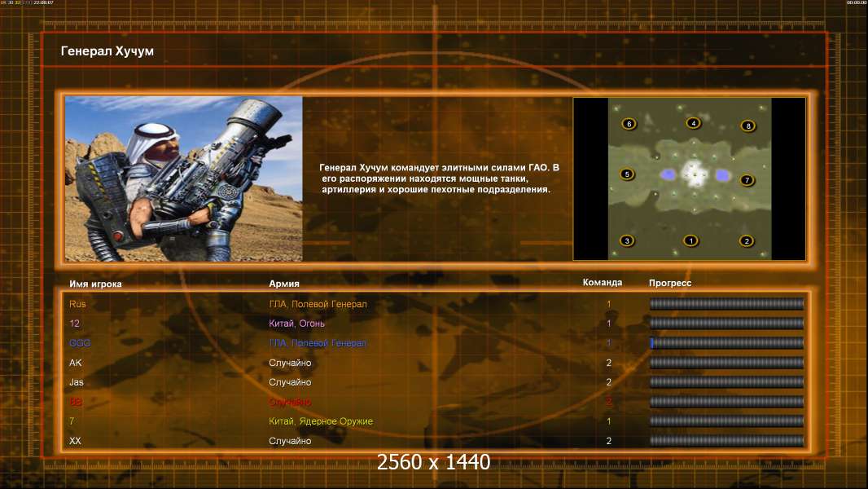Image resolution: width=868 pixels, height=489 pixels.
Task: Click team number 2 in the BB row
Action: point(608,402)
